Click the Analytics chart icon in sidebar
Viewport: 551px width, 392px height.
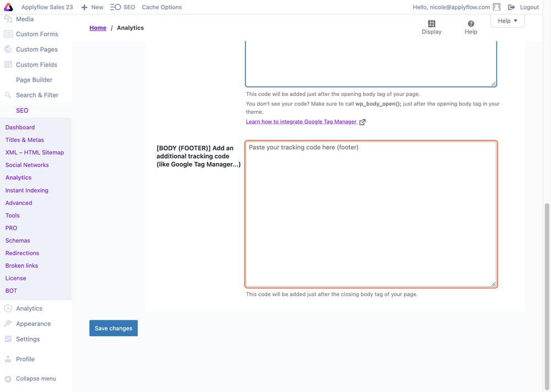pos(8,308)
